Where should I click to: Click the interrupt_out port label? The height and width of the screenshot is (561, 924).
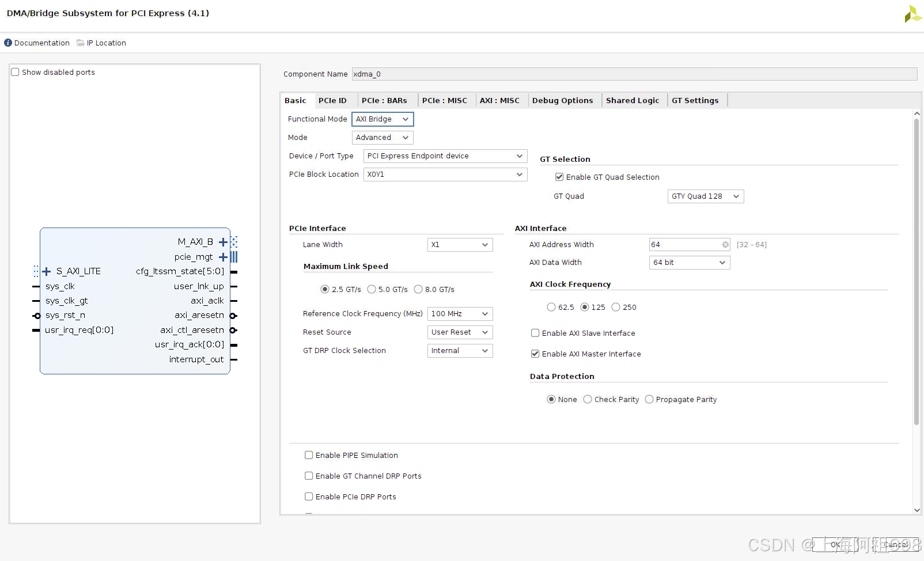196,359
